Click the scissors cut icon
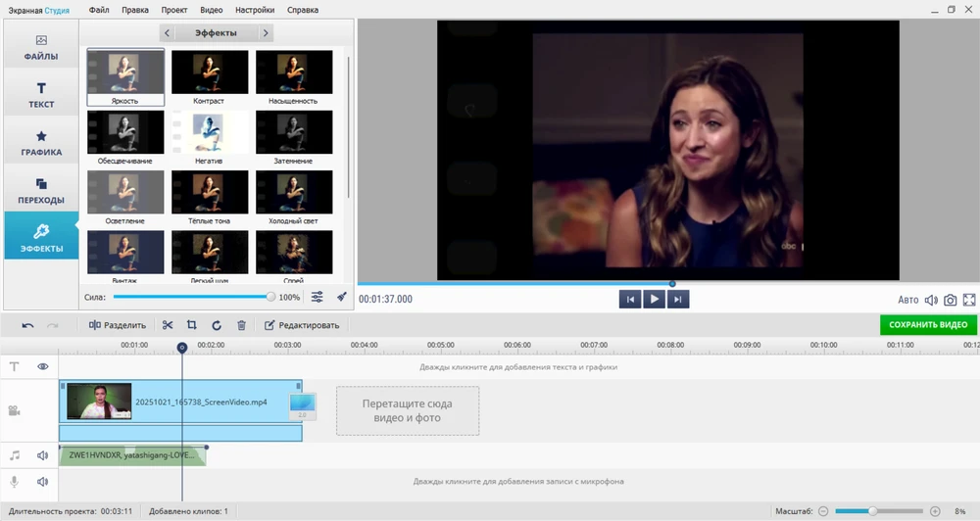Screen dimensions: 980x521 [x=168, y=325]
